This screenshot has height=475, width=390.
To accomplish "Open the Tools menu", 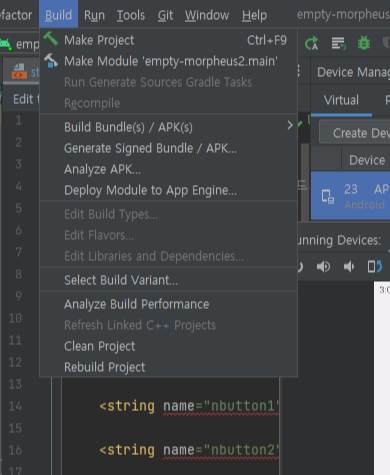I will (131, 15).
